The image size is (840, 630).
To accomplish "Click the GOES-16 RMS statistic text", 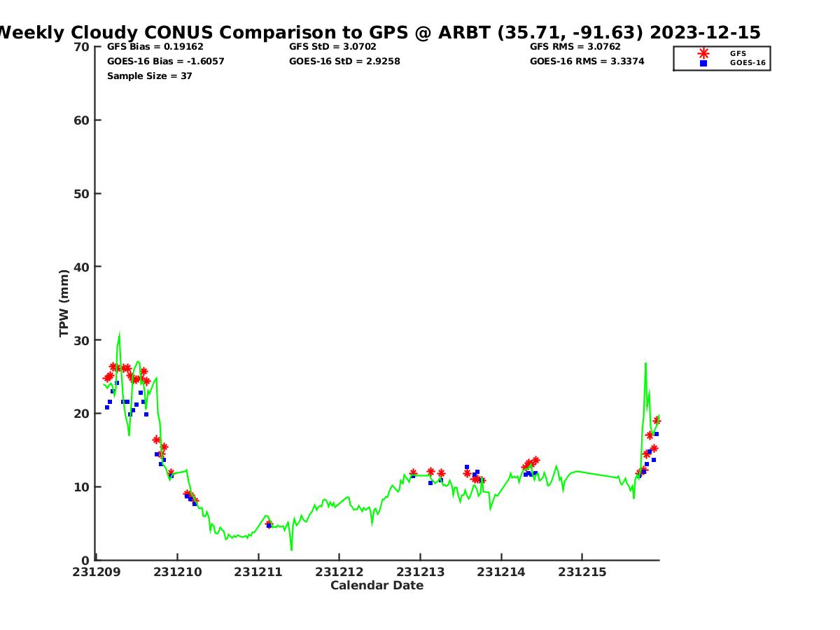I will tap(587, 62).
